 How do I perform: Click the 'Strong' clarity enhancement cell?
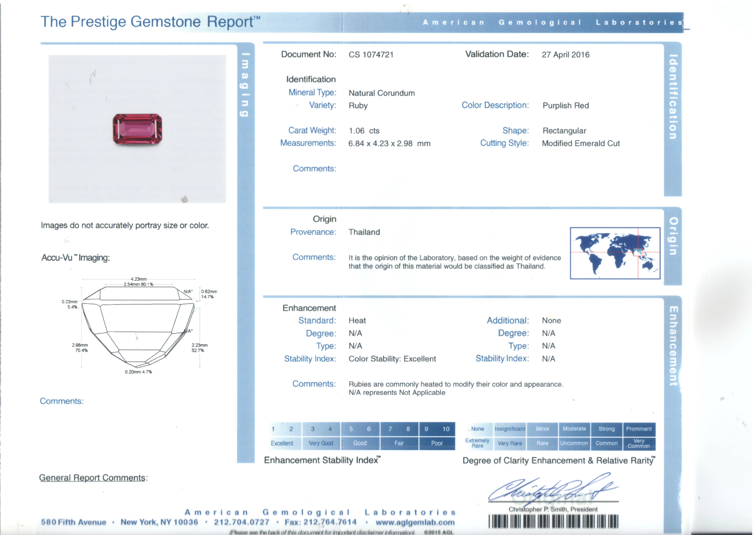pos(607,429)
